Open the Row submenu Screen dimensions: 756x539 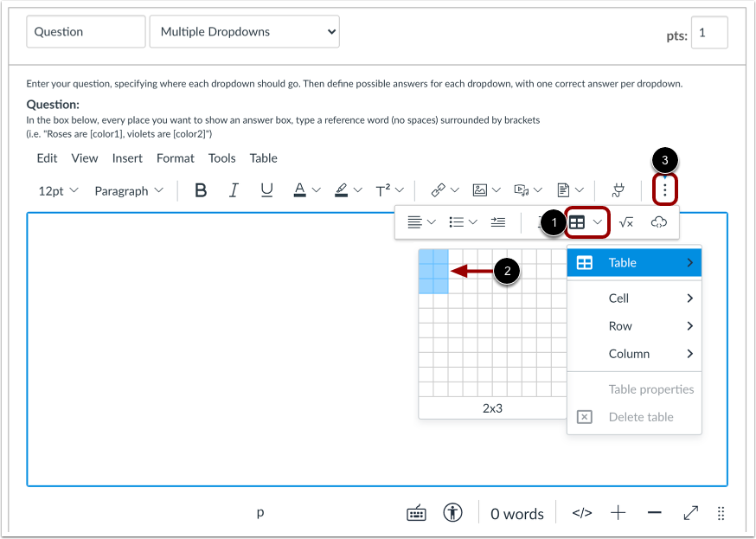point(634,326)
